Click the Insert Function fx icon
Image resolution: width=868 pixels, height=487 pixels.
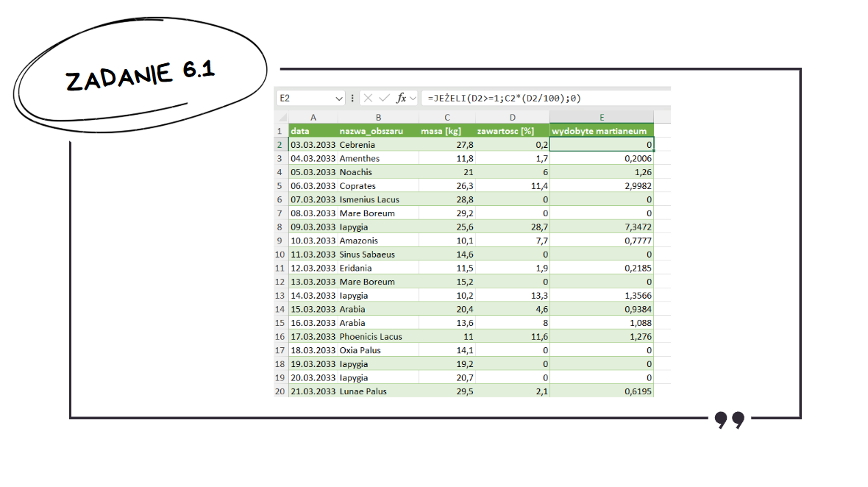[401, 98]
